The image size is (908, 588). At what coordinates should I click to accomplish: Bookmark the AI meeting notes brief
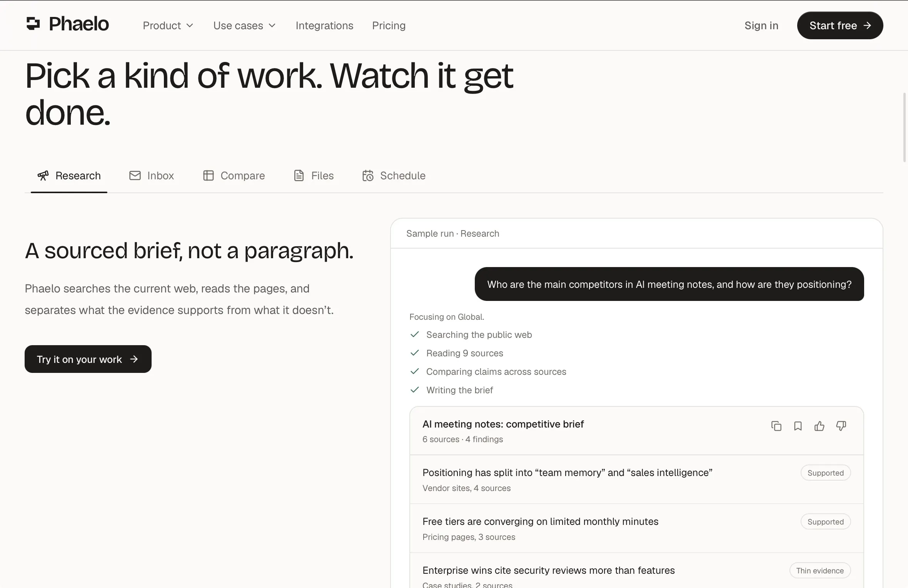click(798, 426)
